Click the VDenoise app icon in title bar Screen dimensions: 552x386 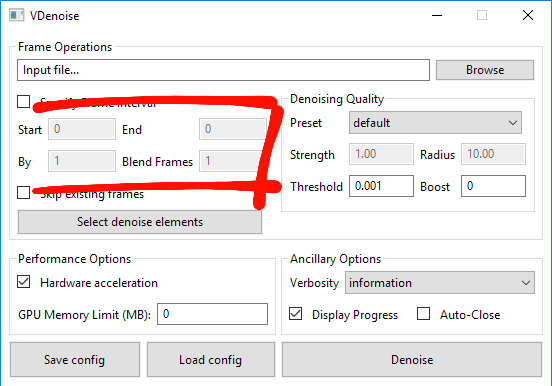17,15
